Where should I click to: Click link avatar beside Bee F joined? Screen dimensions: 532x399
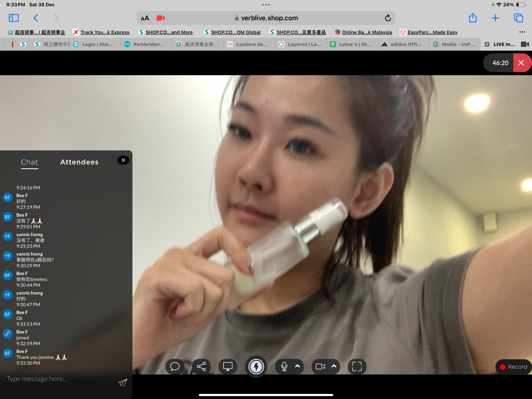pyautogui.click(x=7, y=334)
